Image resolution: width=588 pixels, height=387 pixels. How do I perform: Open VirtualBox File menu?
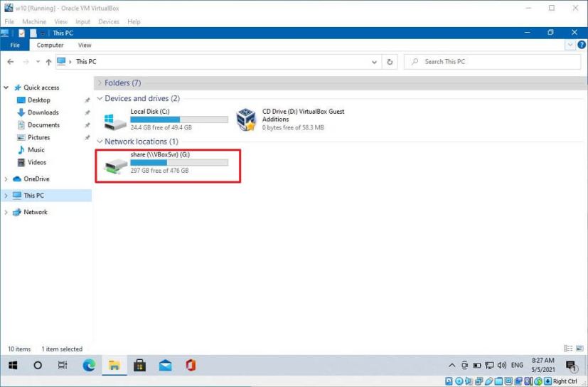click(9, 22)
